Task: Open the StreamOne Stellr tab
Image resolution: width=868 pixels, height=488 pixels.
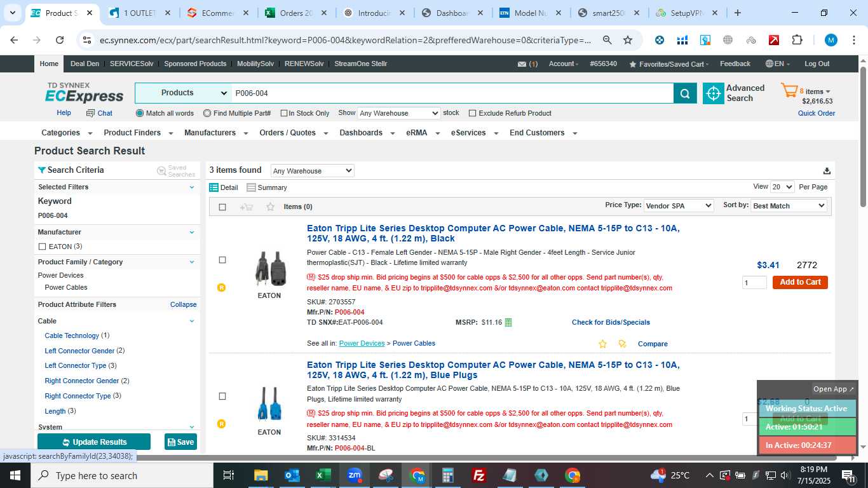Action: (x=360, y=64)
